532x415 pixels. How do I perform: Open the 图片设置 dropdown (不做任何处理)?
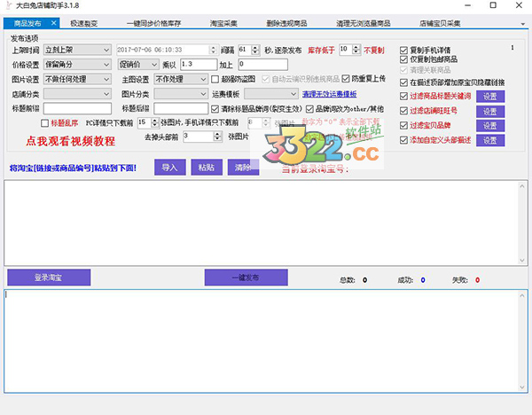point(106,78)
